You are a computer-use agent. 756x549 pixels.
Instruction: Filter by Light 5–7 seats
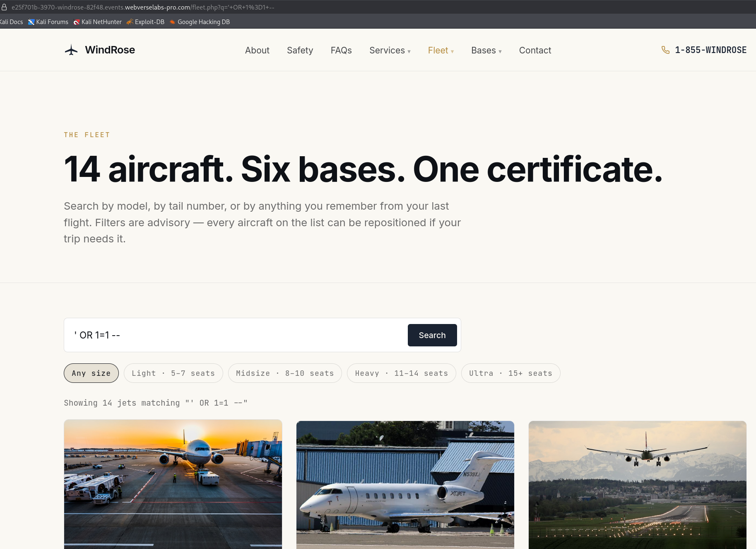(x=173, y=373)
